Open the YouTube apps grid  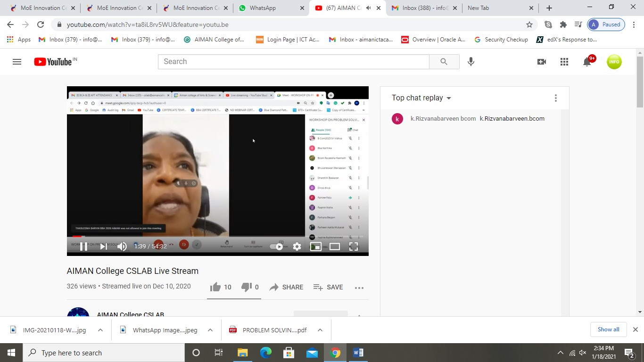click(x=564, y=62)
